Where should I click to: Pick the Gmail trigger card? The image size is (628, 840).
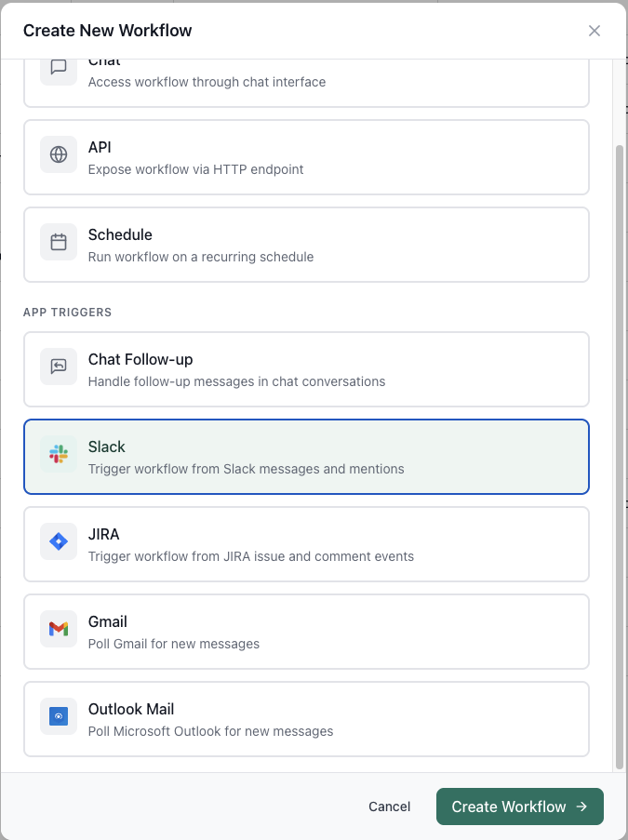point(307,629)
